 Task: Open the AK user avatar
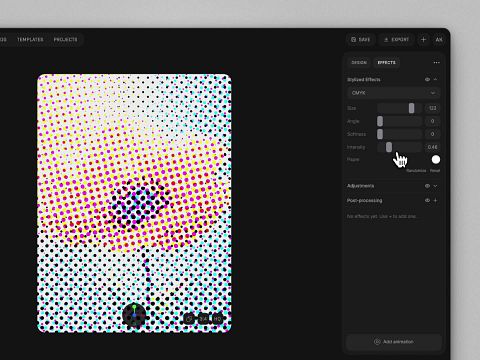point(439,40)
